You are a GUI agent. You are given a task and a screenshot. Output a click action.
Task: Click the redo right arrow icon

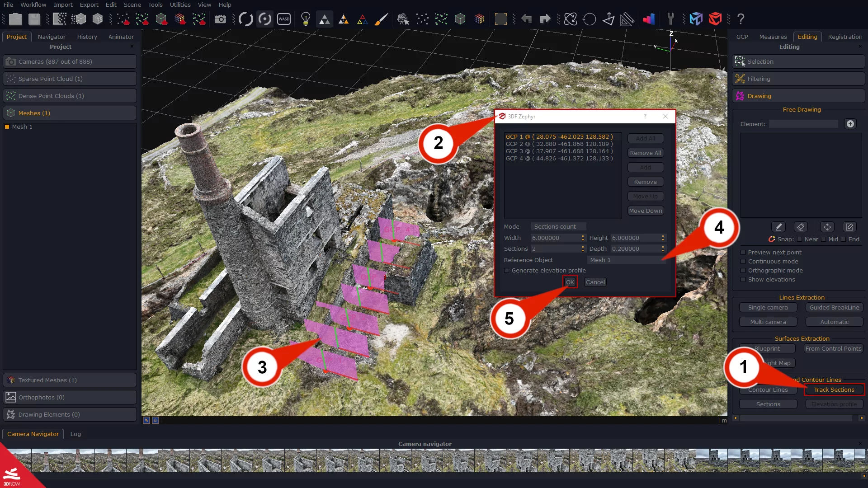tap(545, 19)
